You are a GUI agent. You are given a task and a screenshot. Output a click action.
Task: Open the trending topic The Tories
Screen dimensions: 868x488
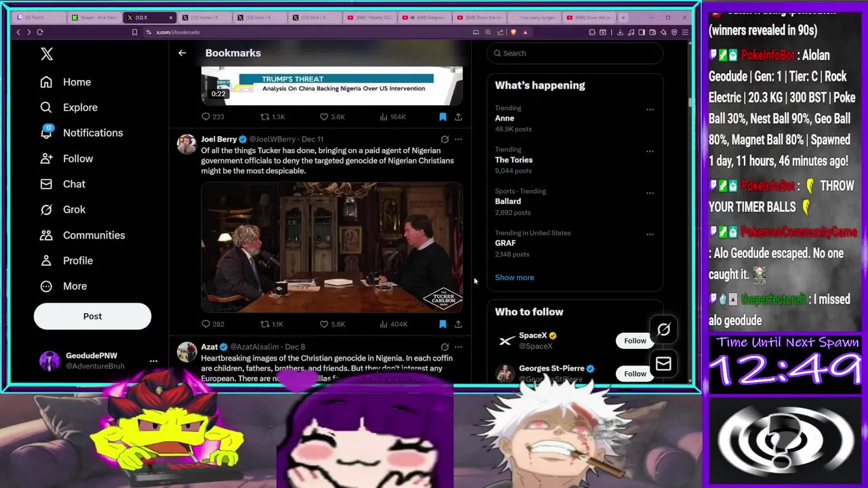click(x=513, y=160)
